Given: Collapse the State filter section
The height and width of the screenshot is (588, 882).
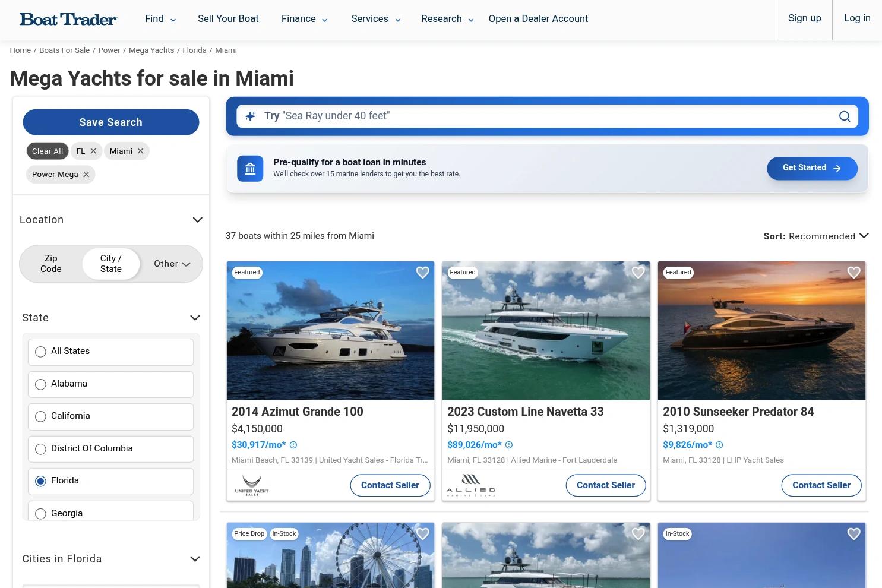Looking at the screenshot, I should click(x=195, y=318).
